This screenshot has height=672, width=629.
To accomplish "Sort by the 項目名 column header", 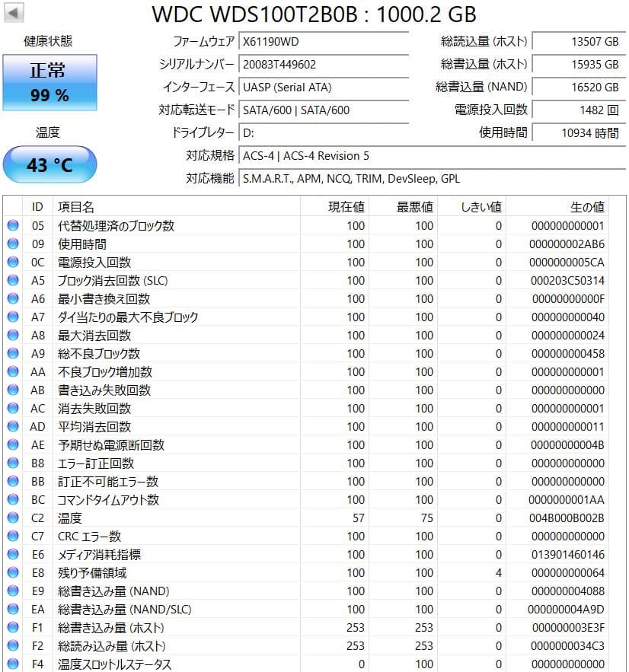I will click(x=176, y=207).
